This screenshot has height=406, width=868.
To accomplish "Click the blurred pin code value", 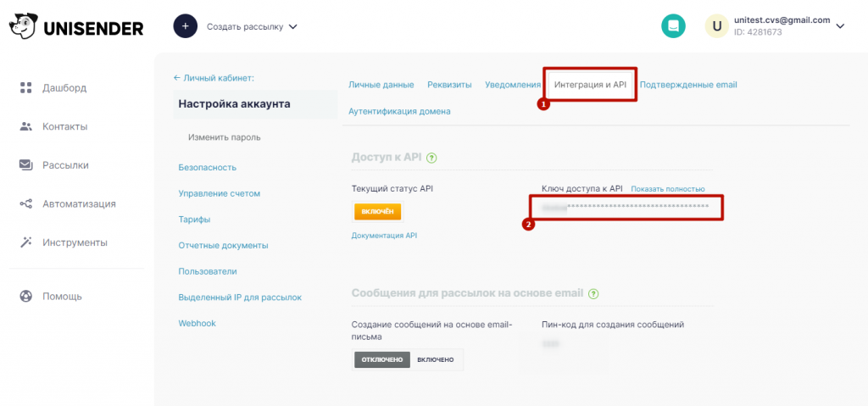I will click(x=551, y=344).
